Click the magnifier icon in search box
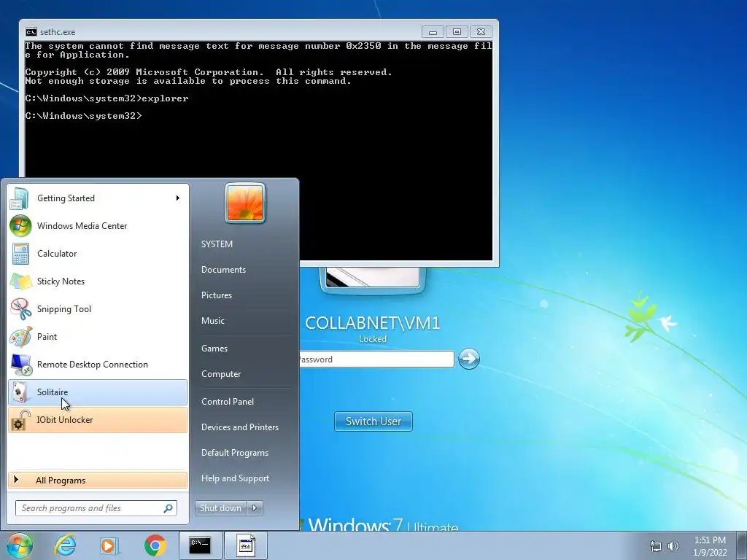Viewport: 747px width, 560px height. pyautogui.click(x=168, y=508)
